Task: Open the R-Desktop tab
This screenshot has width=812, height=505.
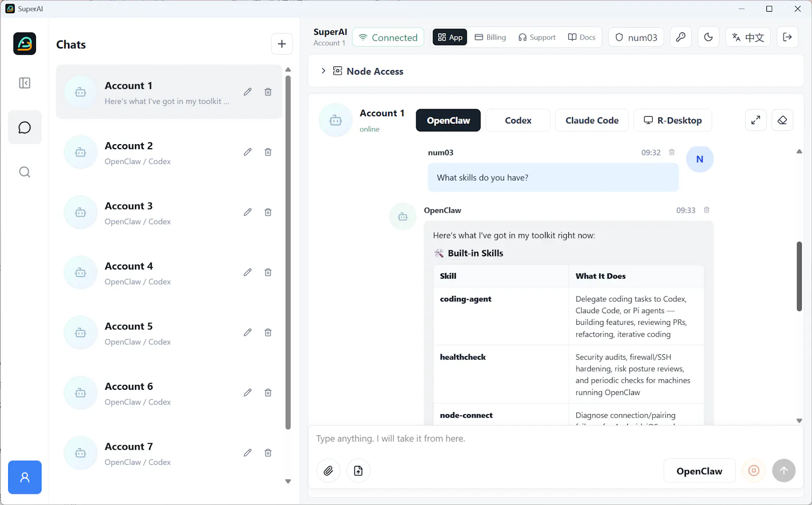Action: pos(672,120)
